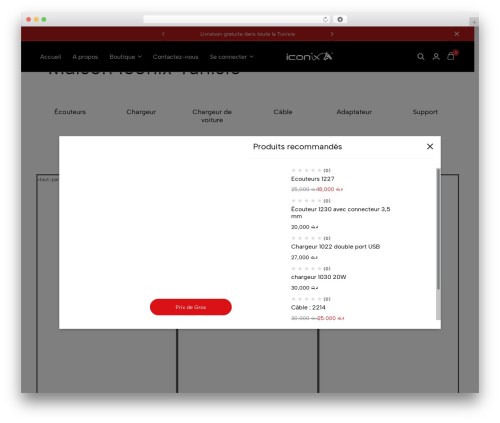The height and width of the screenshot is (423, 500).
Task: Click star rating above Écouteur 1230
Action: point(306,201)
